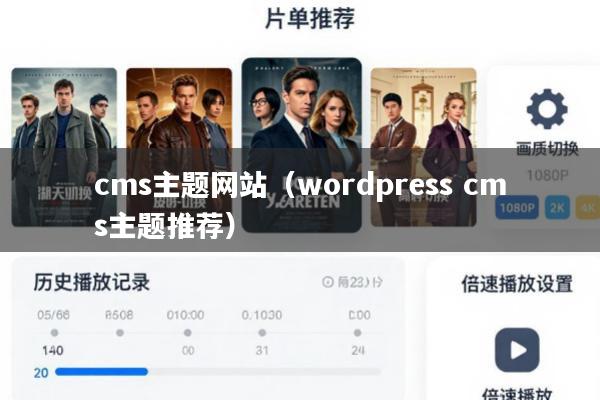Click the timeline dot under 0.1030
Viewport: 600px width, 400px height.
tap(262, 333)
